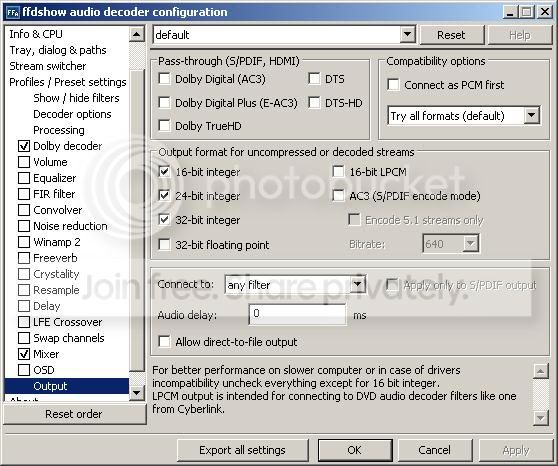The image size is (558, 466).
Task: Select Stream switcher in list
Action: (x=48, y=66)
